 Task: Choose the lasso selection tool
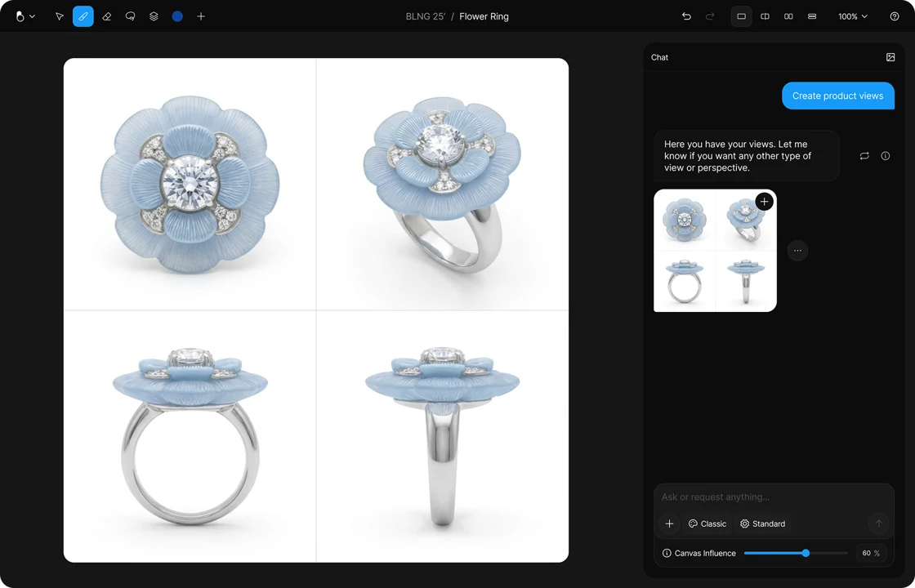coord(130,16)
